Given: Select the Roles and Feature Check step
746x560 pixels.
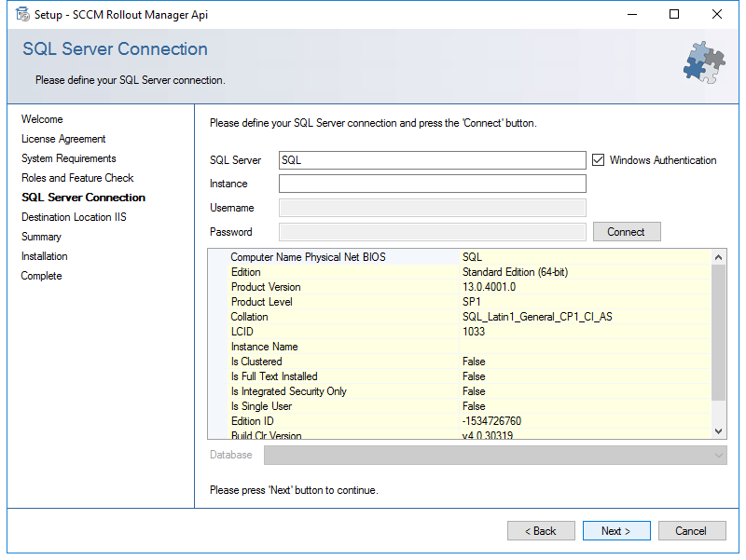Looking at the screenshot, I should pos(77,178).
